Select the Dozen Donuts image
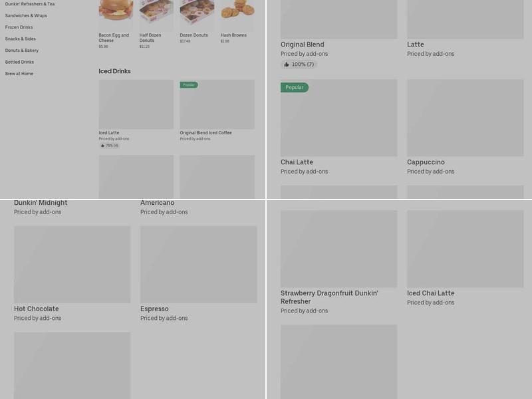Screen dimensions: 532x399 [197, 13]
